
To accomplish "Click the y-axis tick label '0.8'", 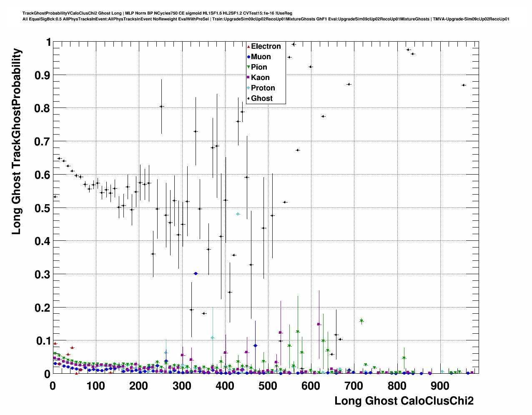I will 43,108.
